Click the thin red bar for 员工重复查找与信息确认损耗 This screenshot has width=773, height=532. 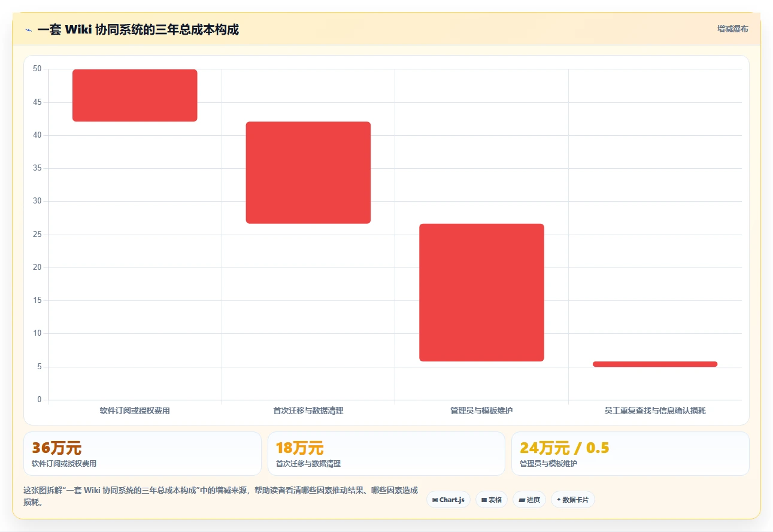pos(655,364)
